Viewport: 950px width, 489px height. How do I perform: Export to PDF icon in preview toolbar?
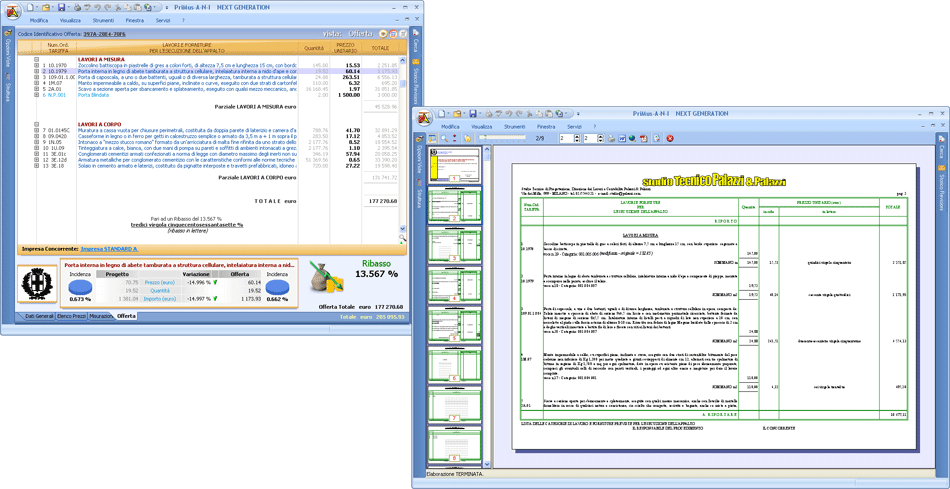(643, 138)
